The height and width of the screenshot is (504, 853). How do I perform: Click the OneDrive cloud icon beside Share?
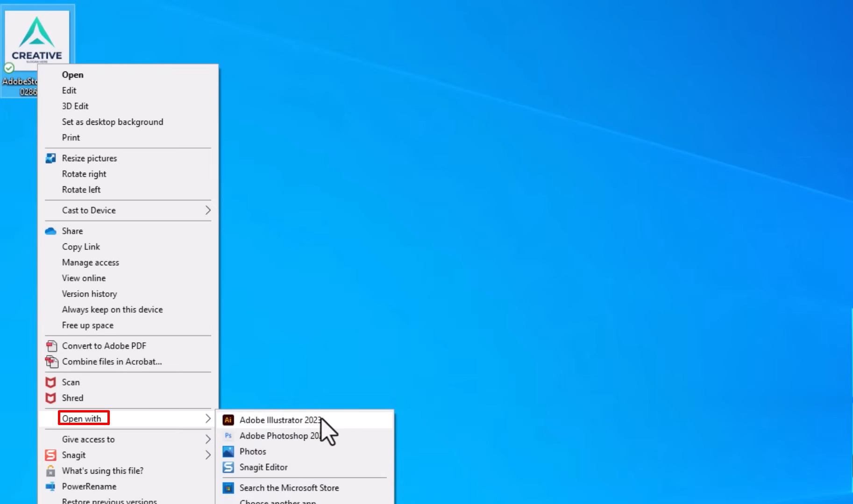[x=50, y=231]
